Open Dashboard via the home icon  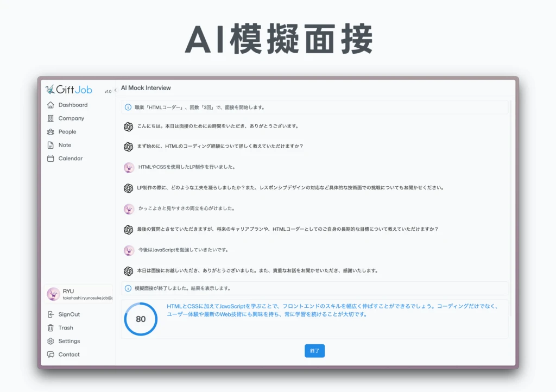50,105
